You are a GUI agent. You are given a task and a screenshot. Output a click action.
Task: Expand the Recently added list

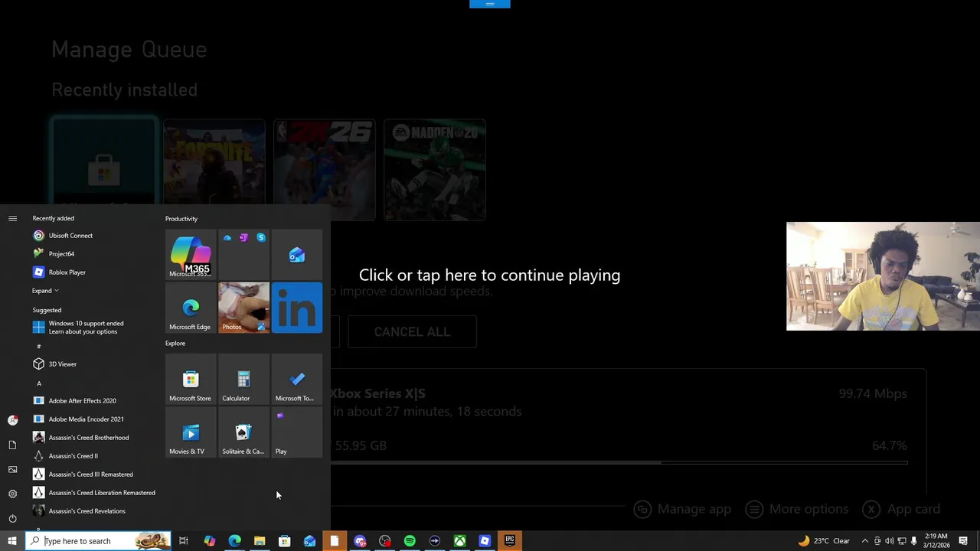point(45,291)
